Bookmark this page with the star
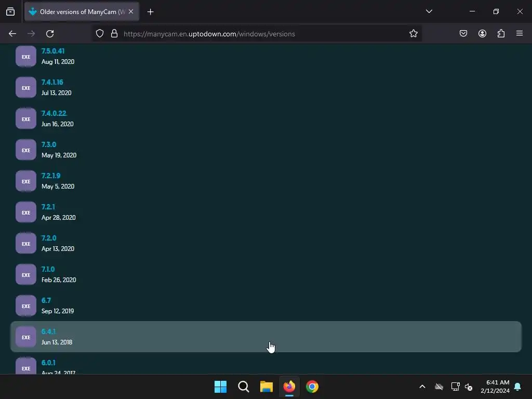Viewport: 532px width, 399px height. click(413, 34)
